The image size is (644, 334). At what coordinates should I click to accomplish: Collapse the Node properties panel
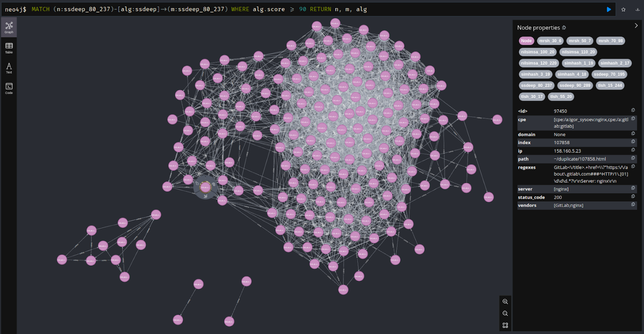click(x=636, y=26)
